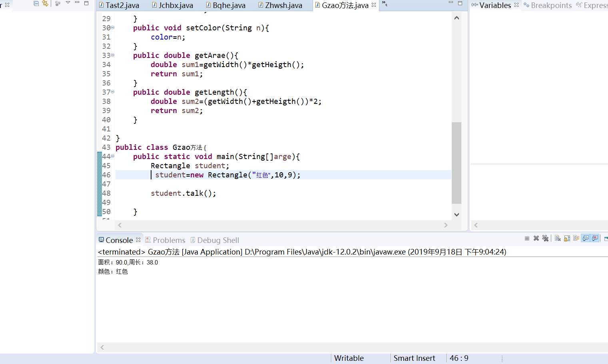This screenshot has width=608, height=364.
Task: Minimize the editor area
Action: tap(451, 3)
